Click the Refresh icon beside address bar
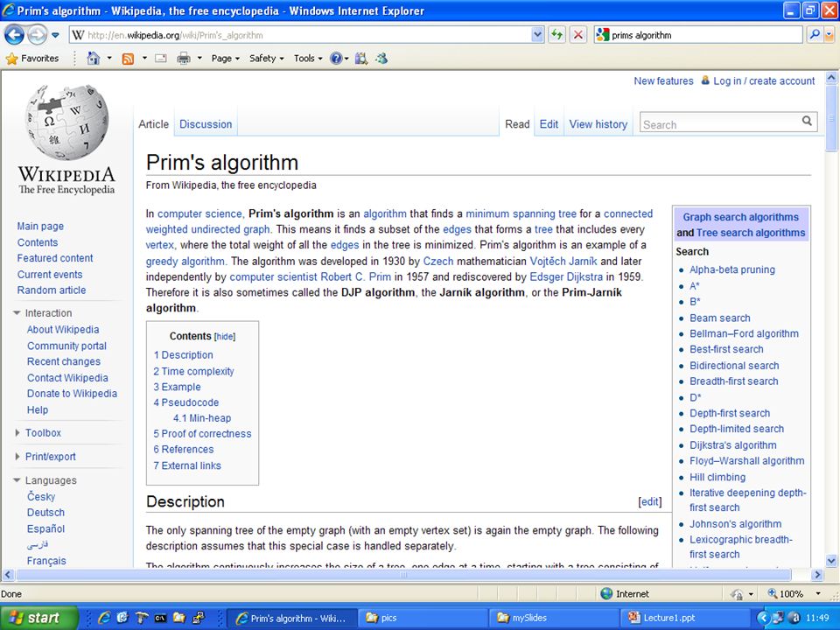Image resolution: width=840 pixels, height=630 pixels. [x=557, y=35]
